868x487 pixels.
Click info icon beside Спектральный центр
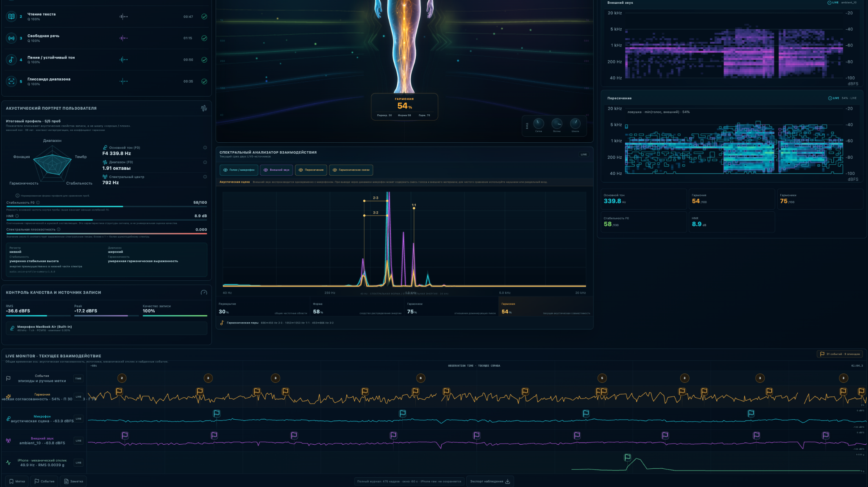[205, 177]
